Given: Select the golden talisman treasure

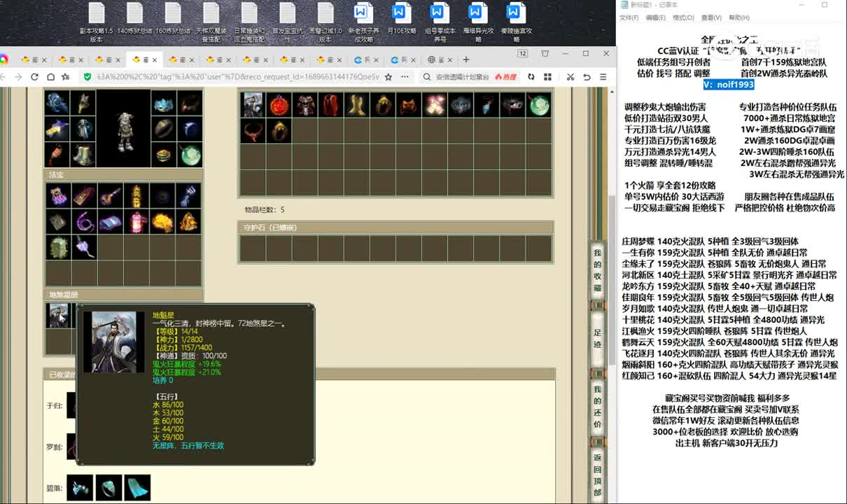Looking at the screenshot, I should tap(136, 195).
